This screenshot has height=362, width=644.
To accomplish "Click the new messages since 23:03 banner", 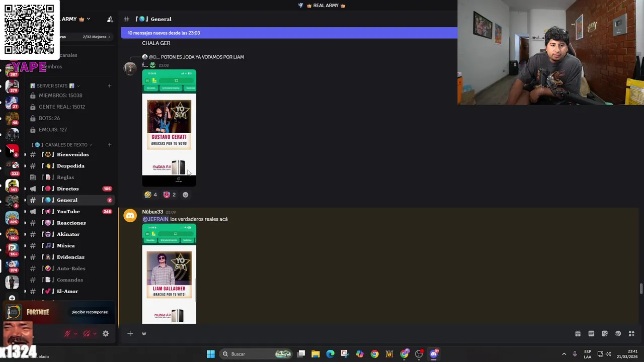I will tap(289, 33).
